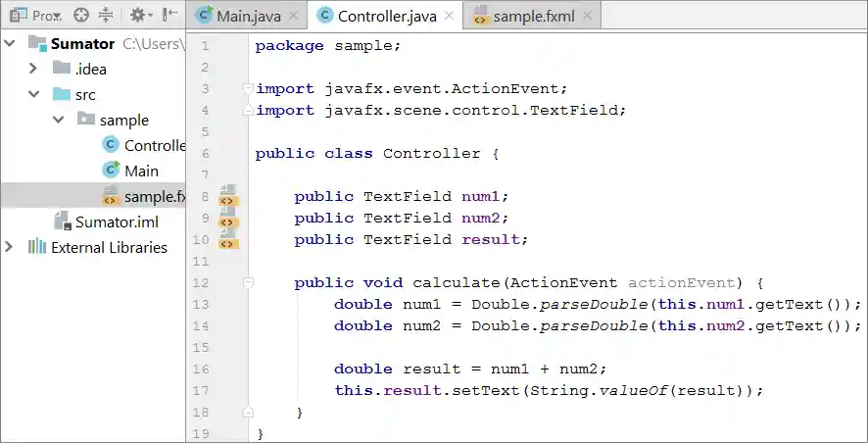Select Sumator.iml file in tree
868x443 pixels.
pyautogui.click(x=117, y=222)
